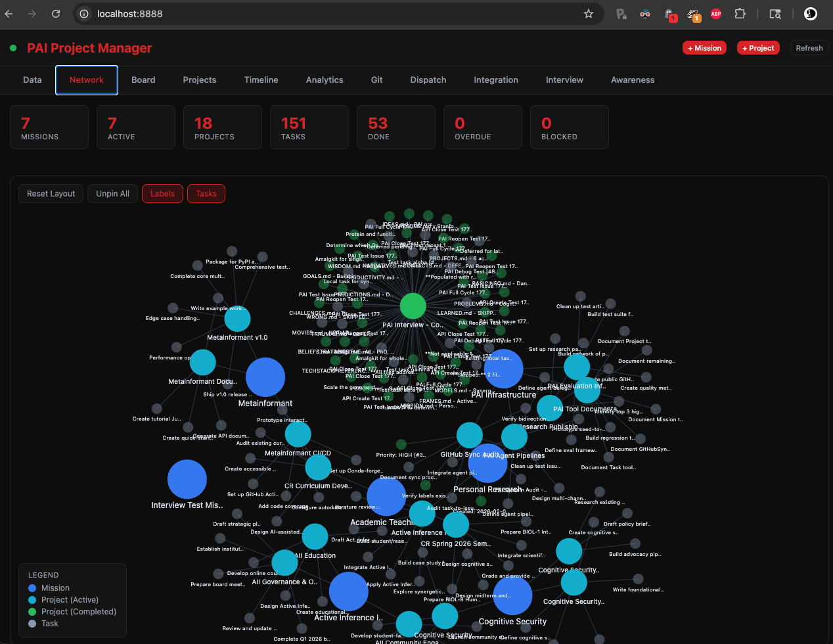Select the AI Education project node
The width and height of the screenshot is (833, 644).
click(x=315, y=537)
